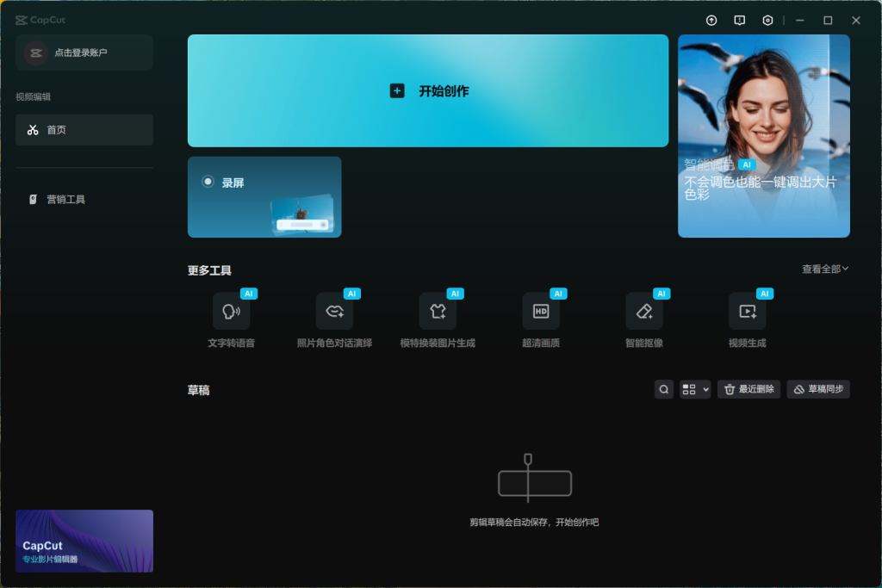Click the draft search magnifier icon
Screen dimensions: 882x588
(x=663, y=389)
